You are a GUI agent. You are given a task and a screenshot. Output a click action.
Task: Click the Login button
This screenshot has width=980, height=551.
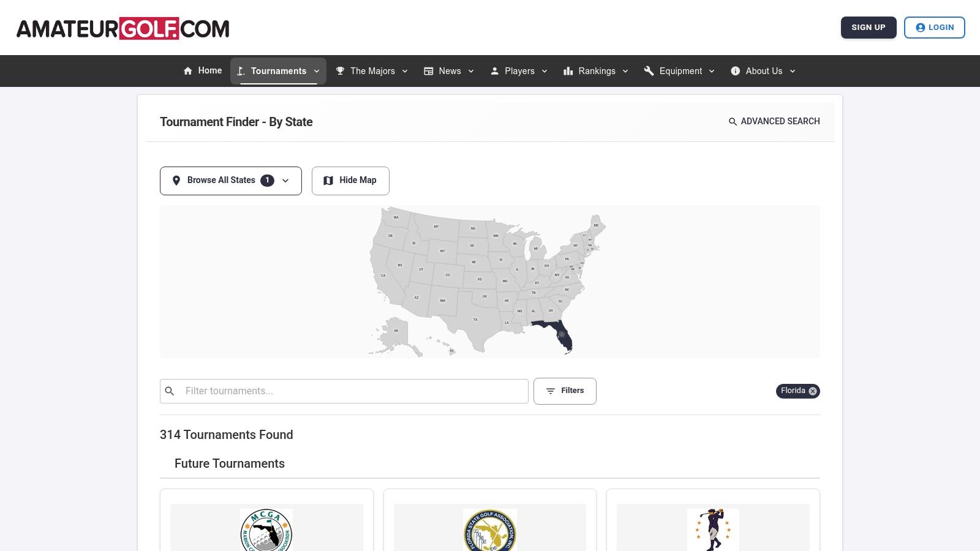pyautogui.click(x=935, y=28)
